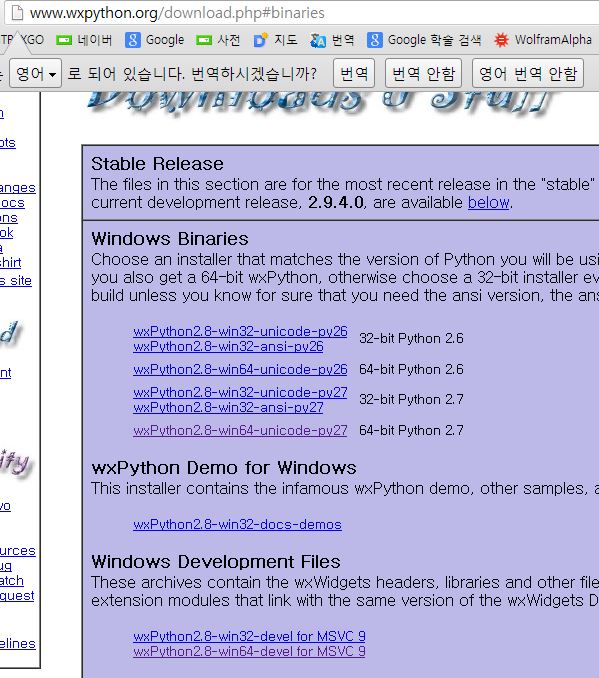Screen dimensions: 599x678
Task: Click the 'Windows Development Files' heading
Action: pyautogui.click(x=216, y=562)
